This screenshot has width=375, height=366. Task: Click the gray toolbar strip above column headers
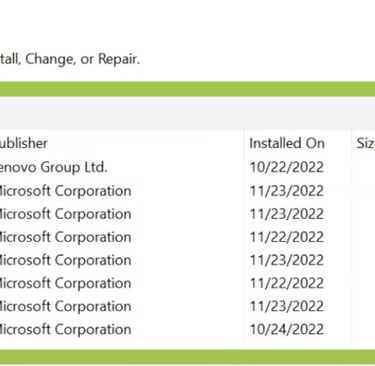[x=187, y=113]
